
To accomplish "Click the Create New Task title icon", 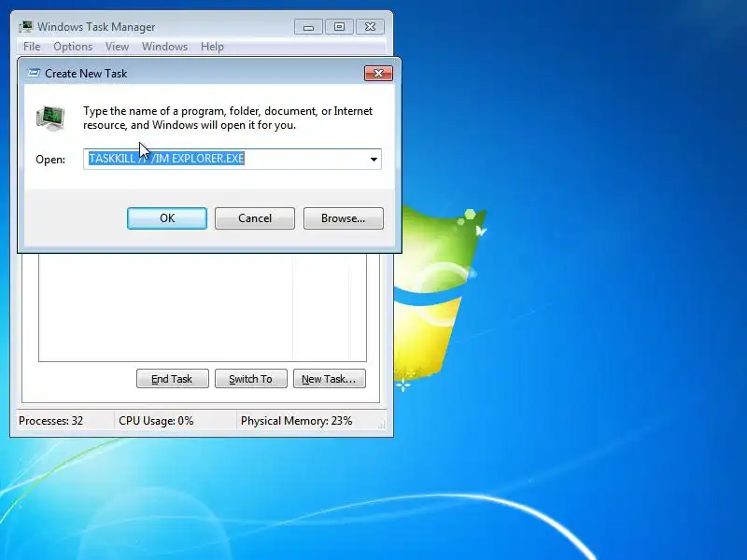I will tap(33, 74).
